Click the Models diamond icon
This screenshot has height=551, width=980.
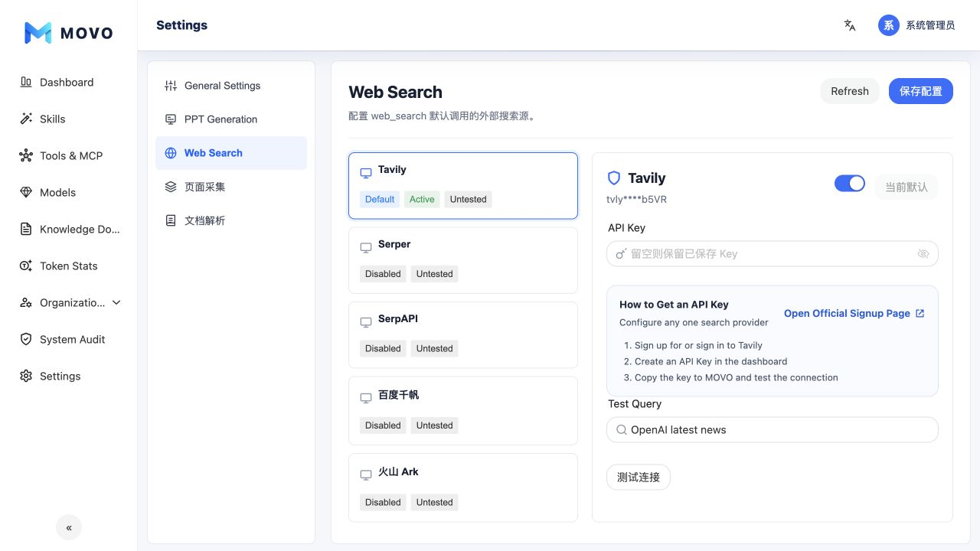pos(26,192)
